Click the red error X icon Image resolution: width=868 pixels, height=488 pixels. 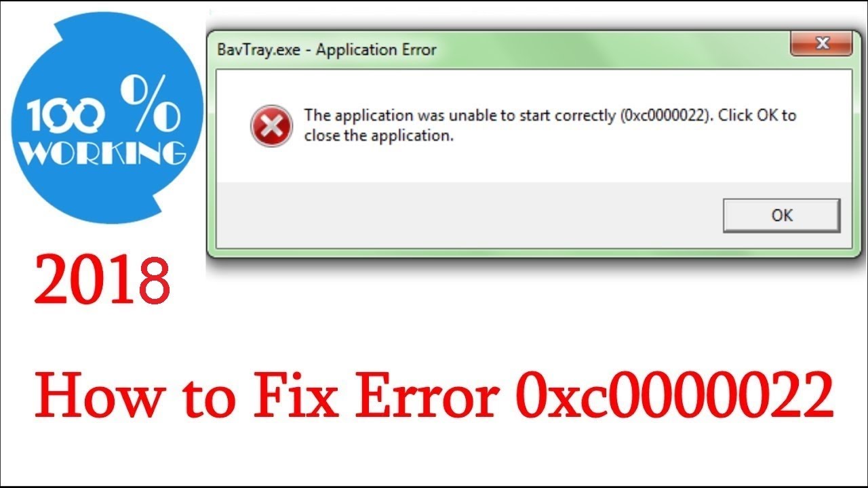271,126
